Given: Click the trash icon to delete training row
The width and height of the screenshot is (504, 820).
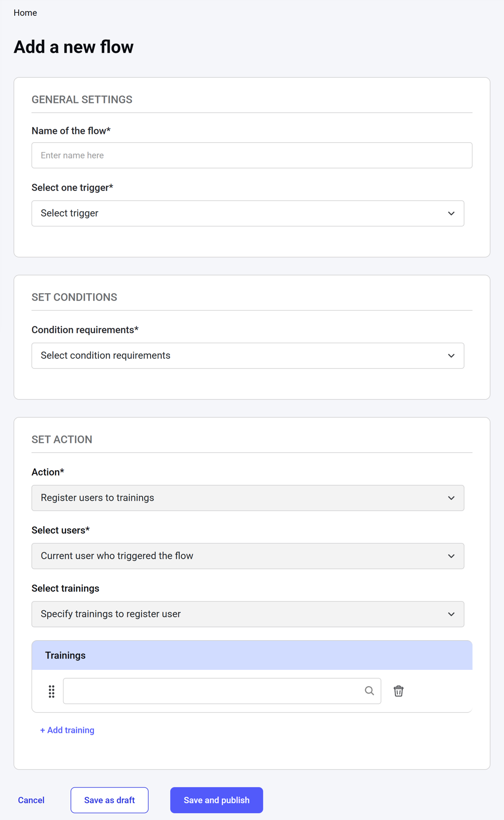Looking at the screenshot, I should pos(398,691).
